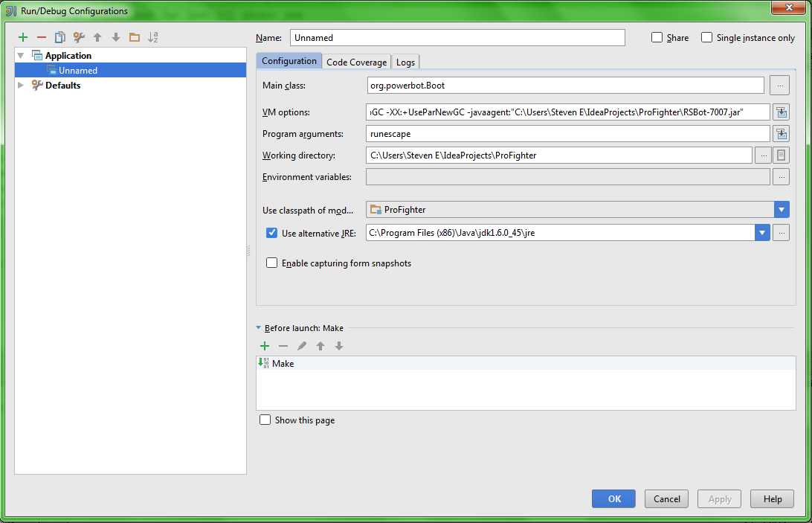The width and height of the screenshot is (812, 523).
Task: Move configuration down in the list
Action: tap(116, 36)
